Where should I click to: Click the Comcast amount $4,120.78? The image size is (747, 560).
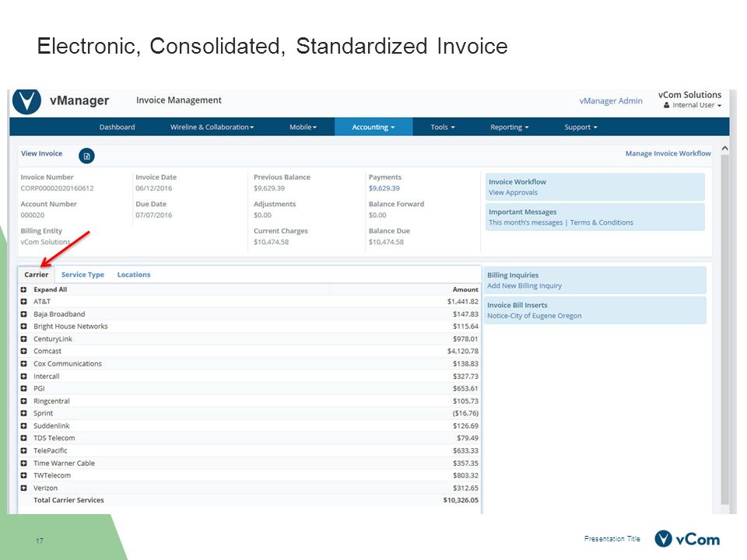click(463, 352)
